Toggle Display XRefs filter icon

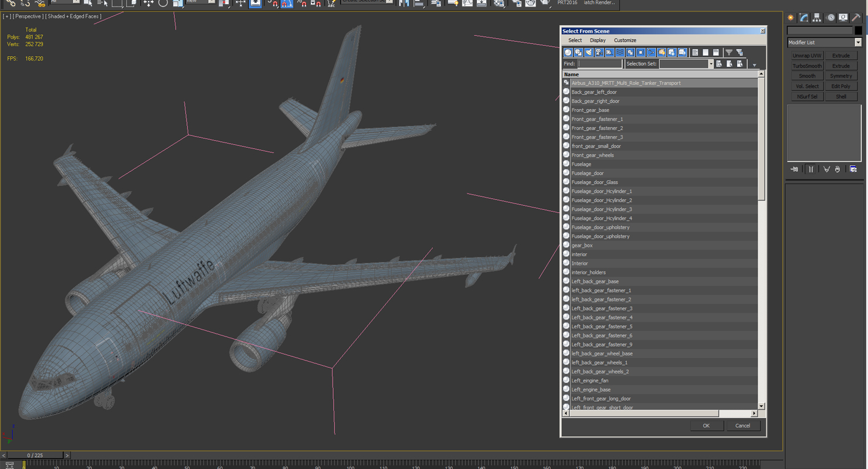(641, 52)
